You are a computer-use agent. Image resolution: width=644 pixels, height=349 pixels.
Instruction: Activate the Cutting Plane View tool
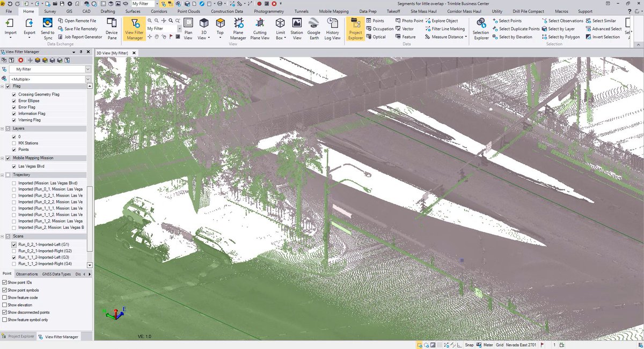click(x=260, y=28)
